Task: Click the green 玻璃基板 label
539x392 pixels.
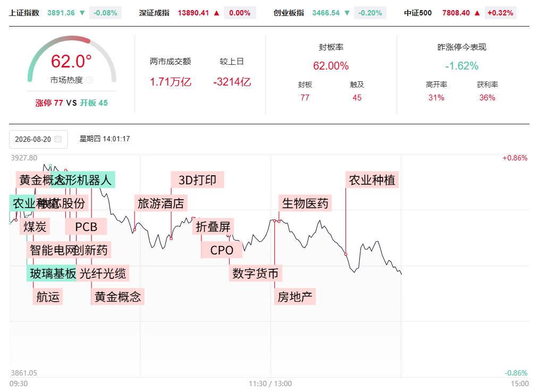Action: (52, 273)
